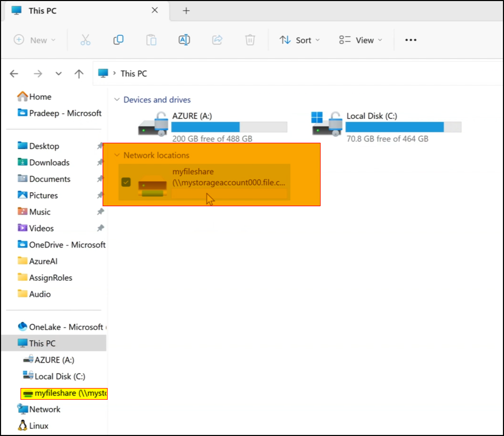Screen dimensions: 504x436
Task: Click the Copy icon in toolbar
Action: coord(118,40)
